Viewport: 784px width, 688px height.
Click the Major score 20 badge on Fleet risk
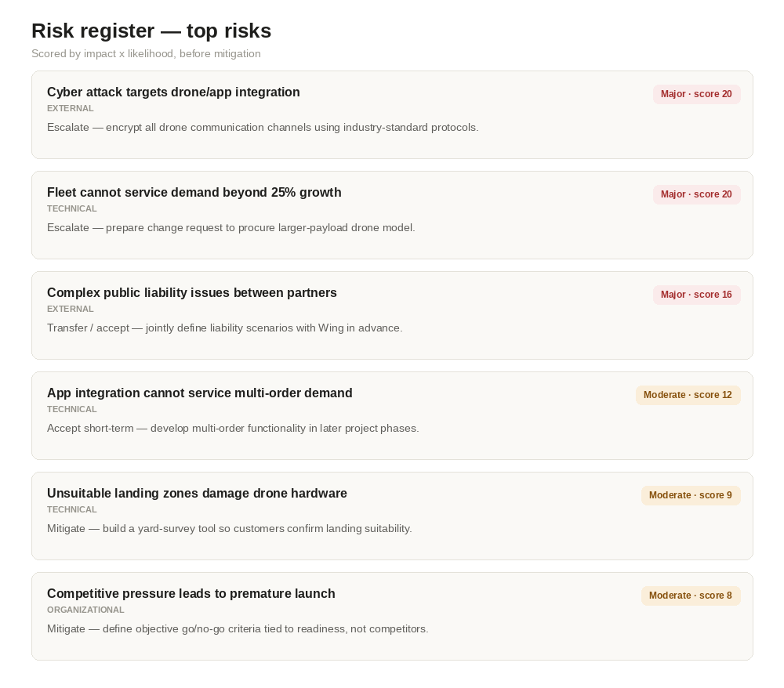696,195
